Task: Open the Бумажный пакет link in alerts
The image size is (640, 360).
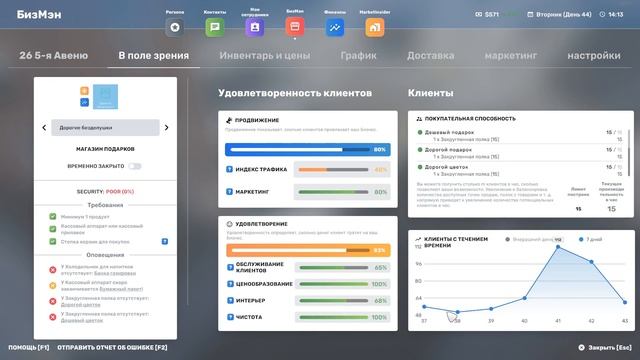Action: 121,289
